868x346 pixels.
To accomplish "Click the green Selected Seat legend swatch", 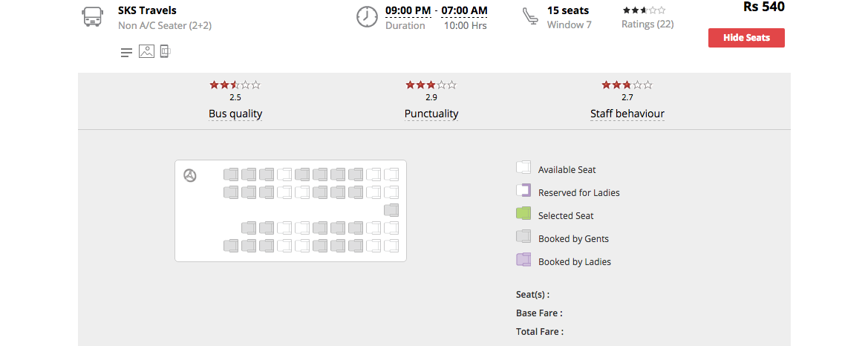I will click(x=523, y=214).
